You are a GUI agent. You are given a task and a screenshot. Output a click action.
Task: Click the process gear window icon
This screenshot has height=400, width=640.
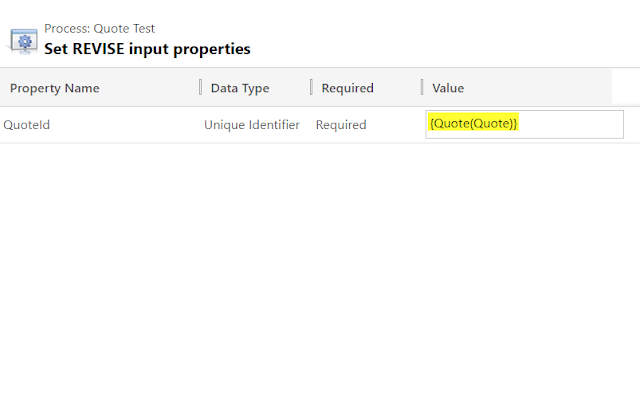pos(24,41)
